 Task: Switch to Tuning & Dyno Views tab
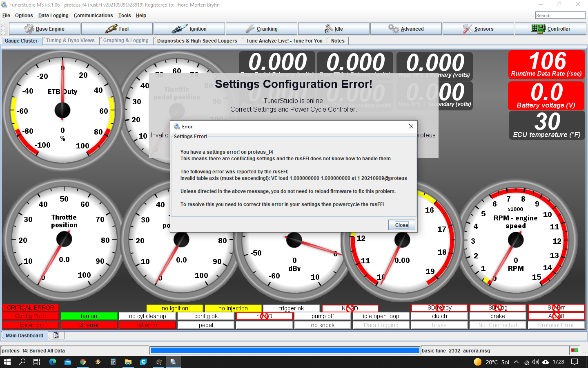pyautogui.click(x=70, y=40)
